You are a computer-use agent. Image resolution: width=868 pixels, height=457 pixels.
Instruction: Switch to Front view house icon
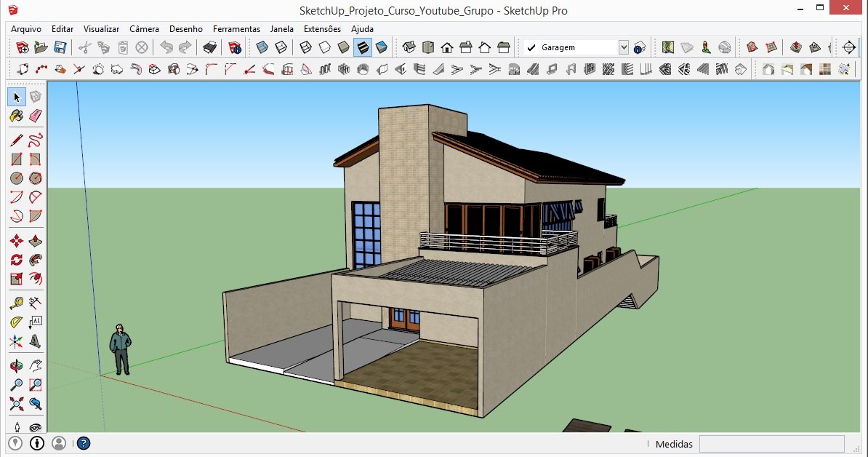point(447,47)
